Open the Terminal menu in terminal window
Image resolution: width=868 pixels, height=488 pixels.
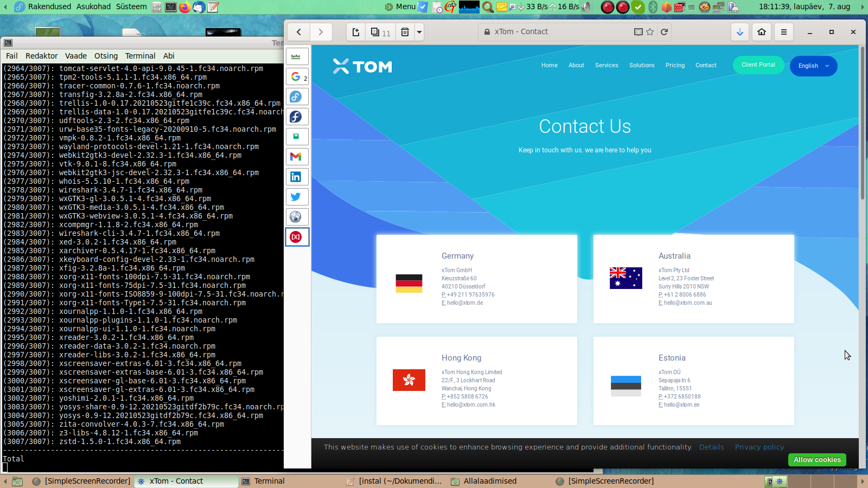click(x=140, y=56)
